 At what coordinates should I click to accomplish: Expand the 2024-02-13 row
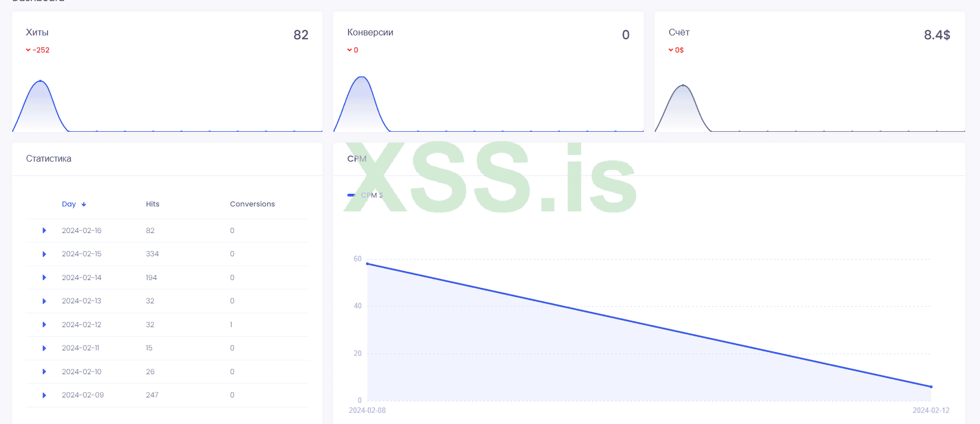click(x=44, y=301)
